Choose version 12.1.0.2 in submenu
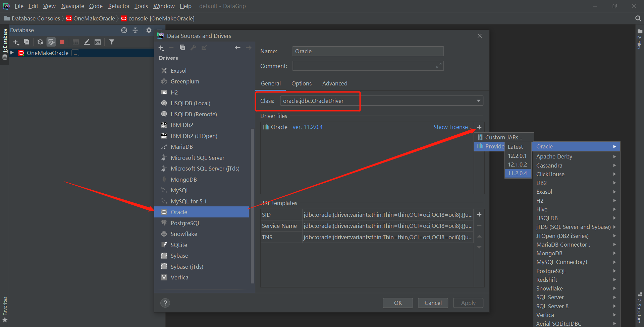The width and height of the screenshot is (644, 327). (518, 165)
